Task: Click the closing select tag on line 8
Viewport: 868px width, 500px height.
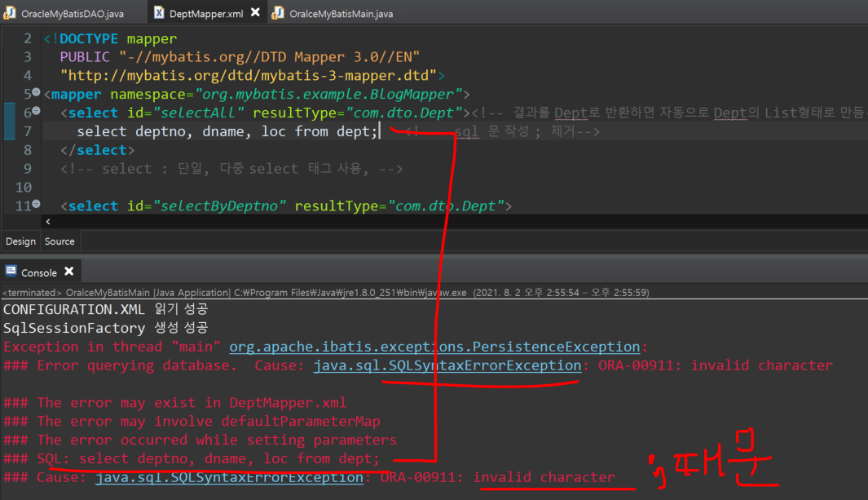Action: point(98,150)
